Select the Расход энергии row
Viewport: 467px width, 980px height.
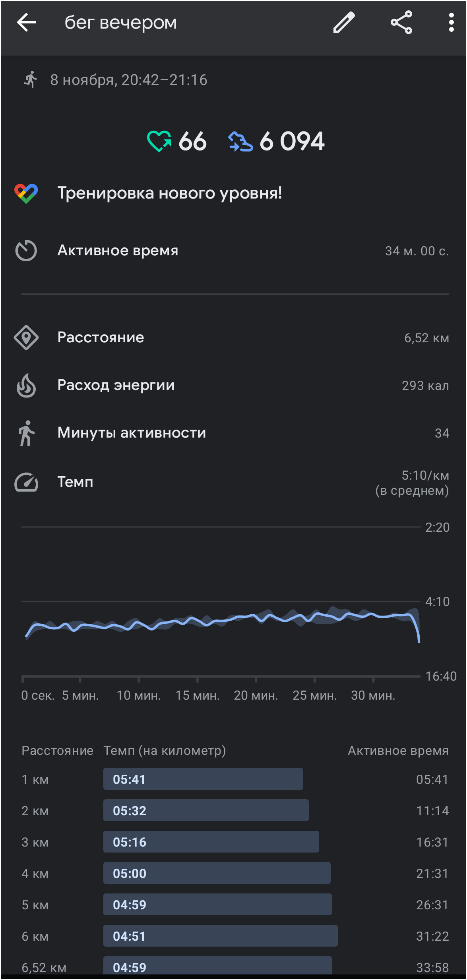click(234, 385)
